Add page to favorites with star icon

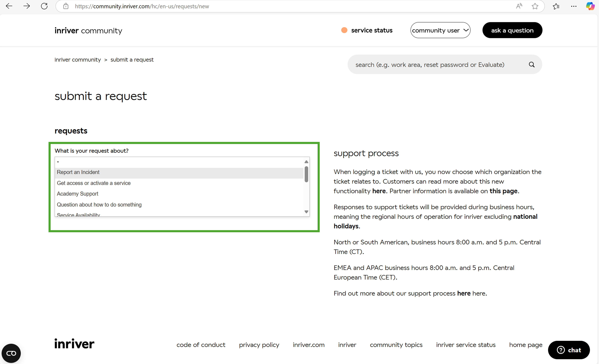pos(535,6)
